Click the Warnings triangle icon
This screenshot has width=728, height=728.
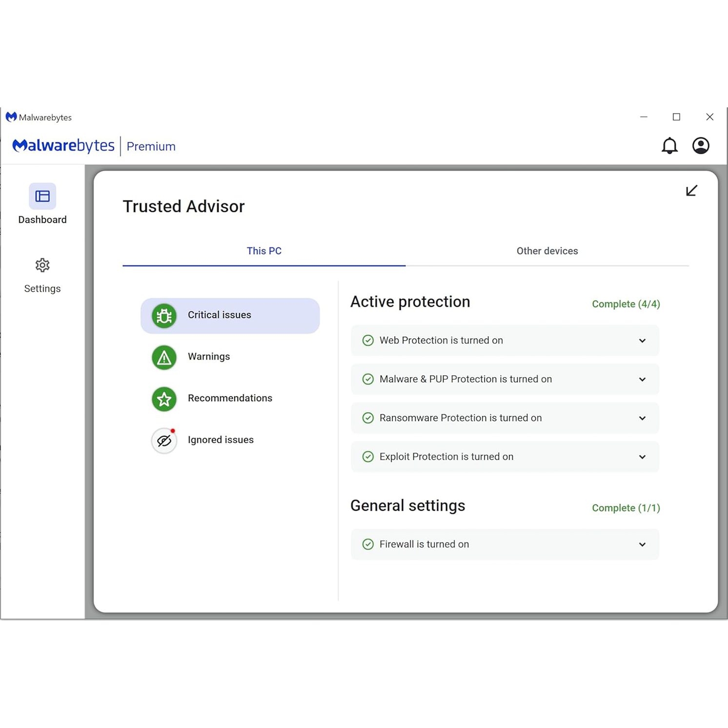(164, 357)
